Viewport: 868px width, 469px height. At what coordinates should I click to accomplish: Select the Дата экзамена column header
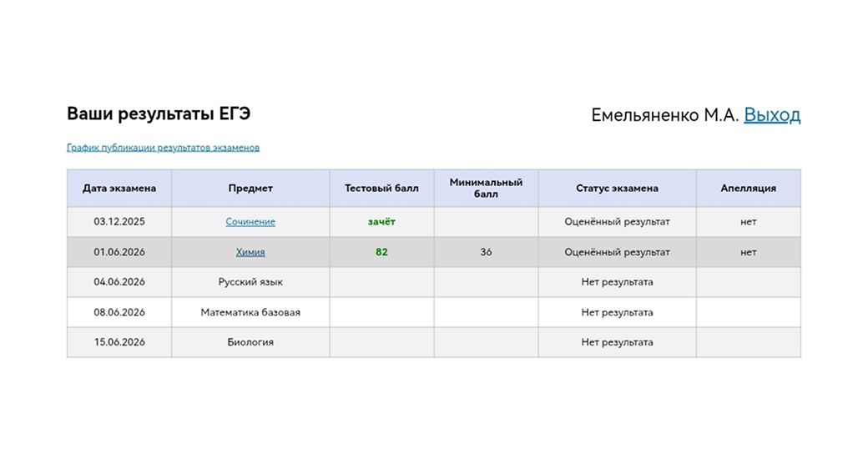coord(119,189)
